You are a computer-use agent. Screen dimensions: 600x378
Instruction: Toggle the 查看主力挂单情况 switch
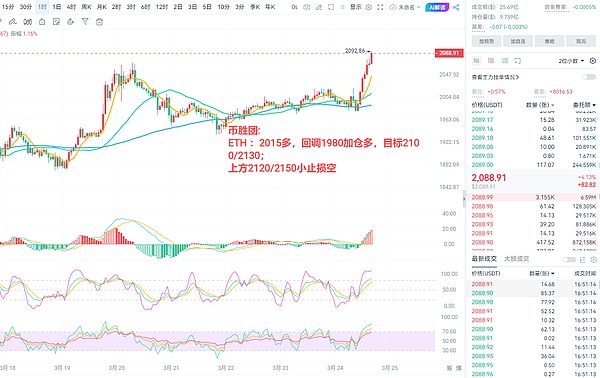[x=589, y=77]
